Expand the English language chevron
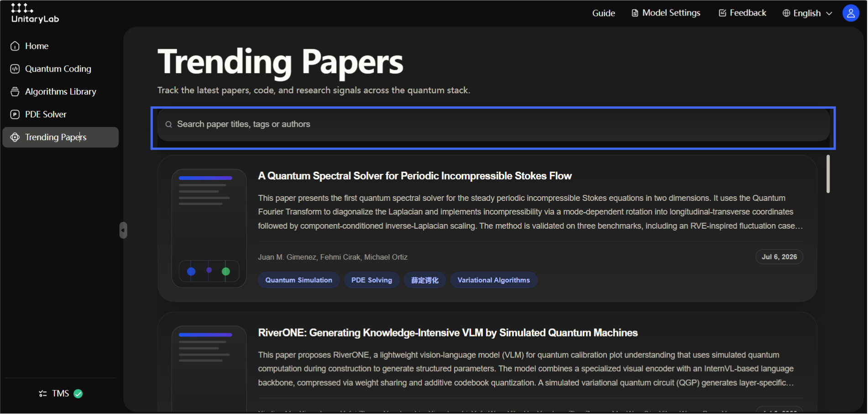868x414 pixels. [x=829, y=13]
